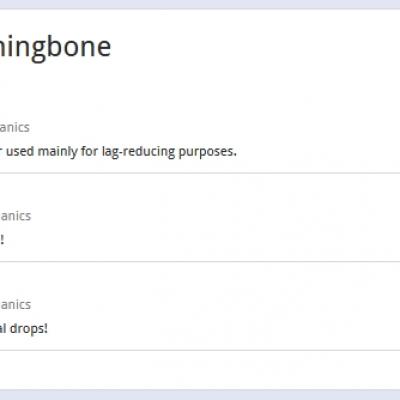400x400 pixels.
Task: Click the lavender bar at page bottom
Action: point(200,395)
